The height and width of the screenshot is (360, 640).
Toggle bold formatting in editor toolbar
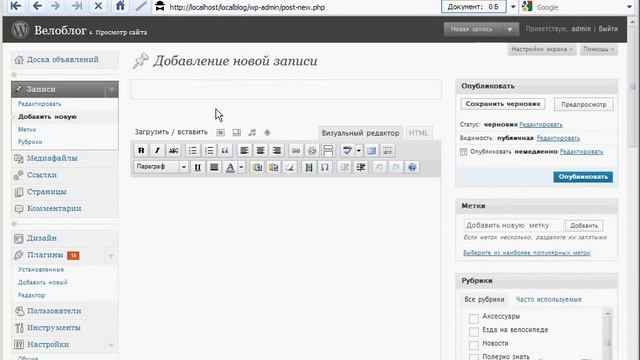point(141,151)
